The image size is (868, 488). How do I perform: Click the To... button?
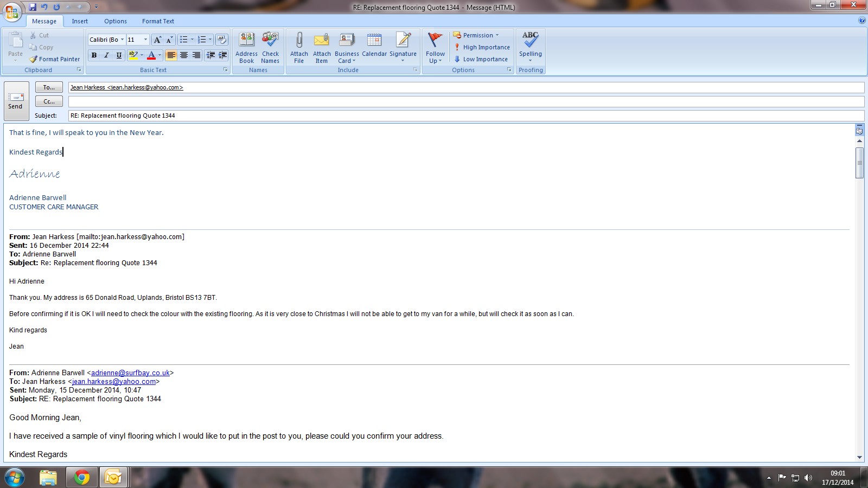(49, 87)
